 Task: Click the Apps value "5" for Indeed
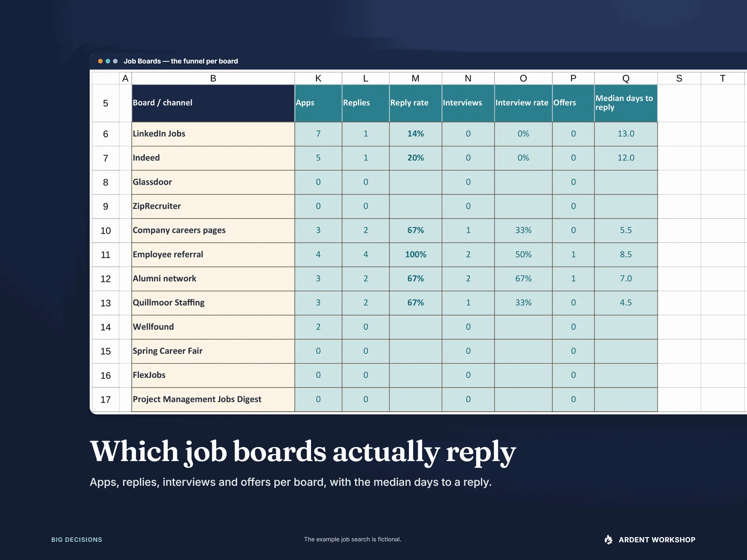click(x=318, y=158)
